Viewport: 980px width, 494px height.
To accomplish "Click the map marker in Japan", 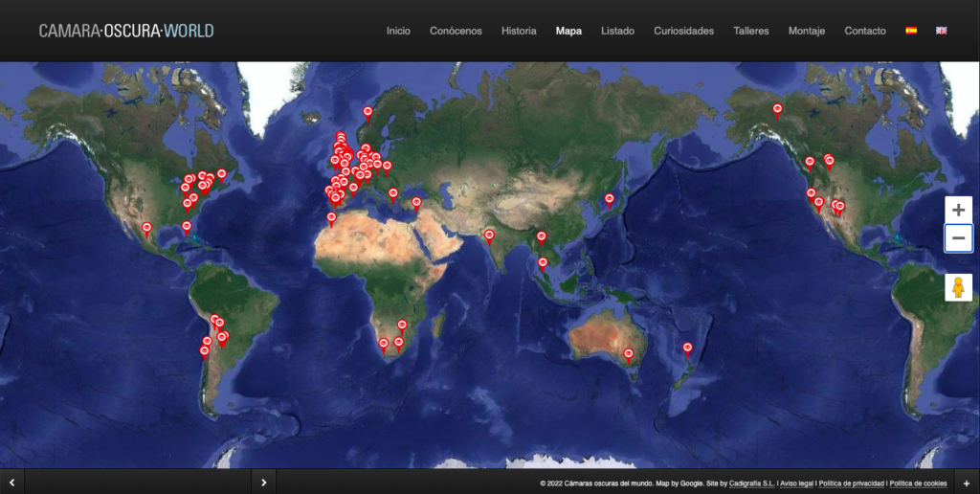I will pos(609,200).
